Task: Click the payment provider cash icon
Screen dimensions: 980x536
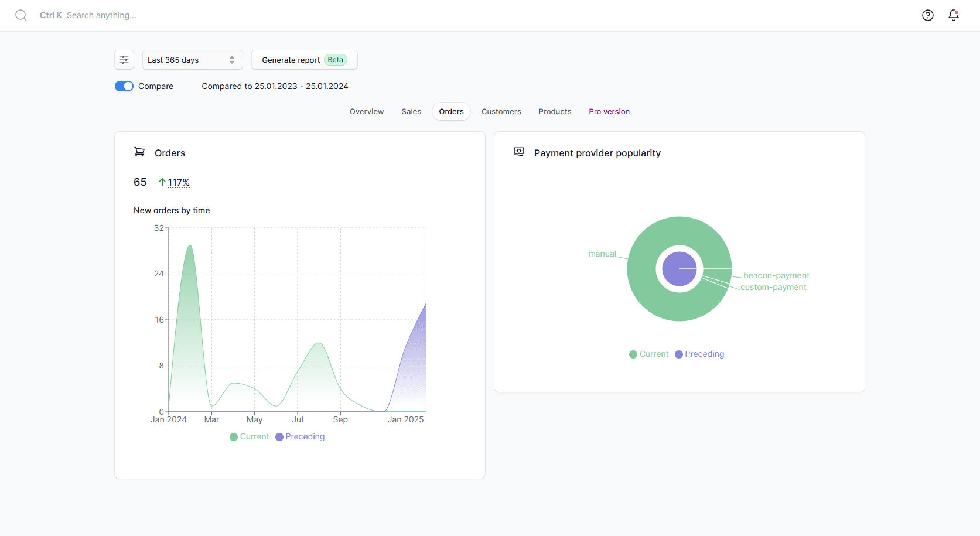Action: 519,152
